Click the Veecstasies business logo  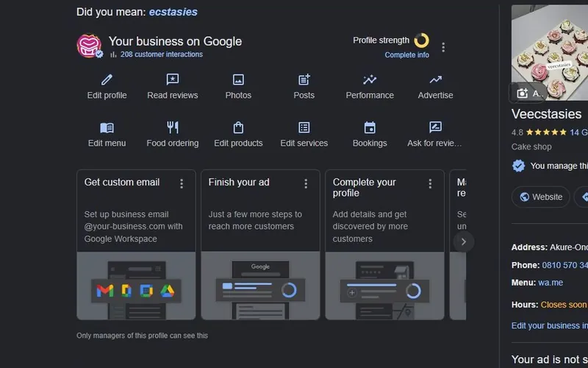click(89, 46)
